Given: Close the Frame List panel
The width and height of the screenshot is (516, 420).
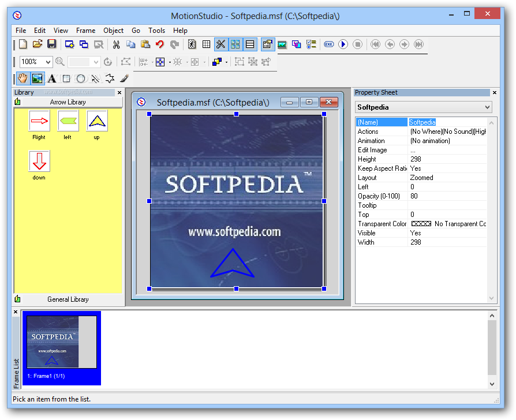Looking at the screenshot, I should point(16,312).
